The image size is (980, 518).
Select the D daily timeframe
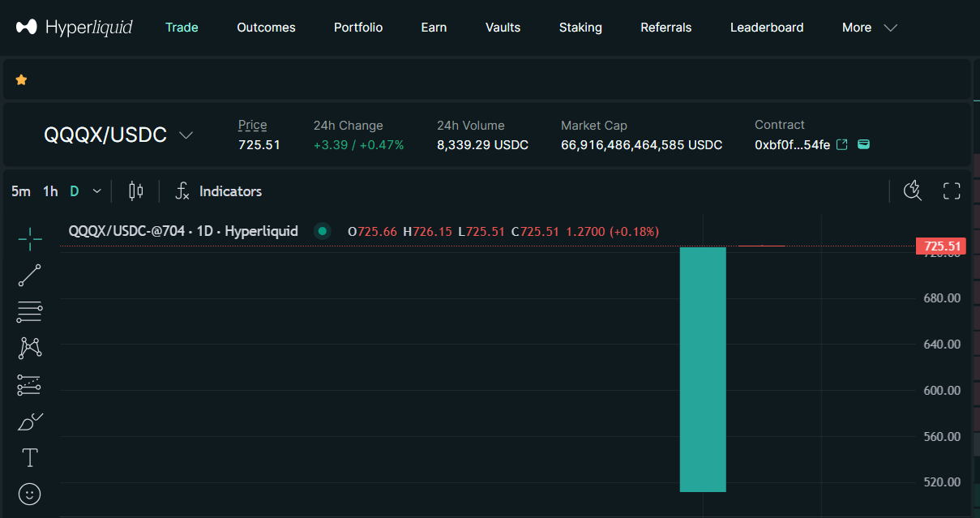tap(75, 191)
